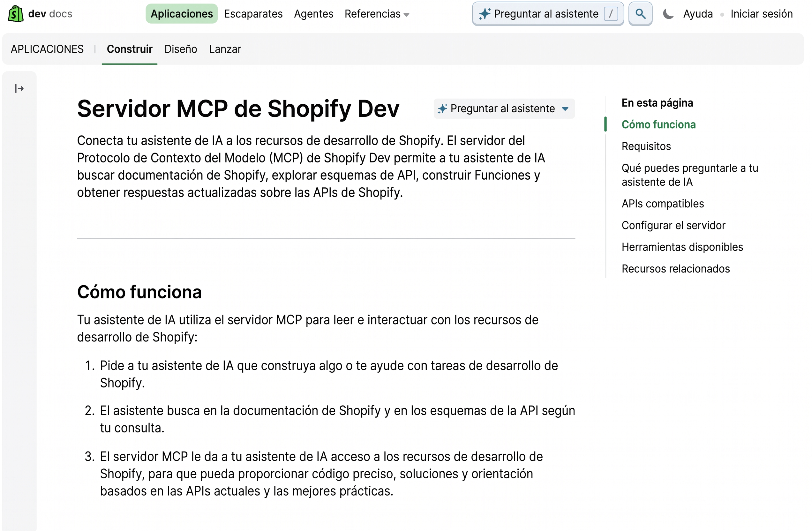Open the Referencias dropdown menu
The image size is (812, 531).
point(377,14)
